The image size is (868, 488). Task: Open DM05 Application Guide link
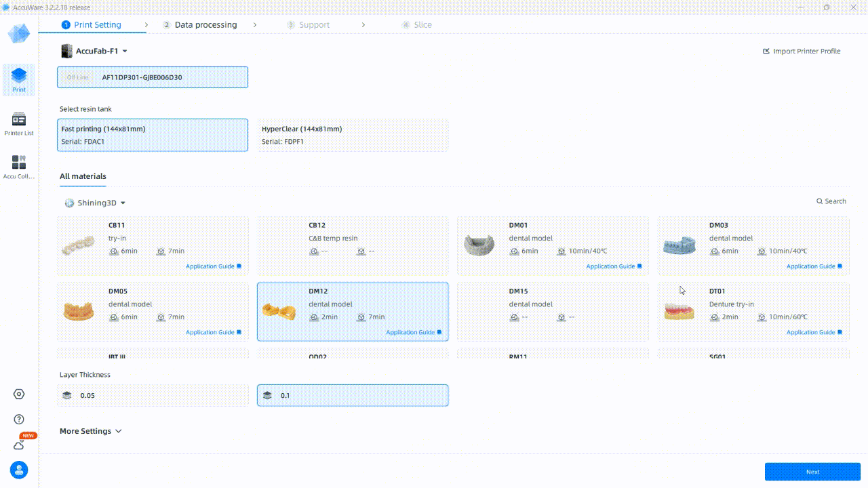[x=213, y=332]
